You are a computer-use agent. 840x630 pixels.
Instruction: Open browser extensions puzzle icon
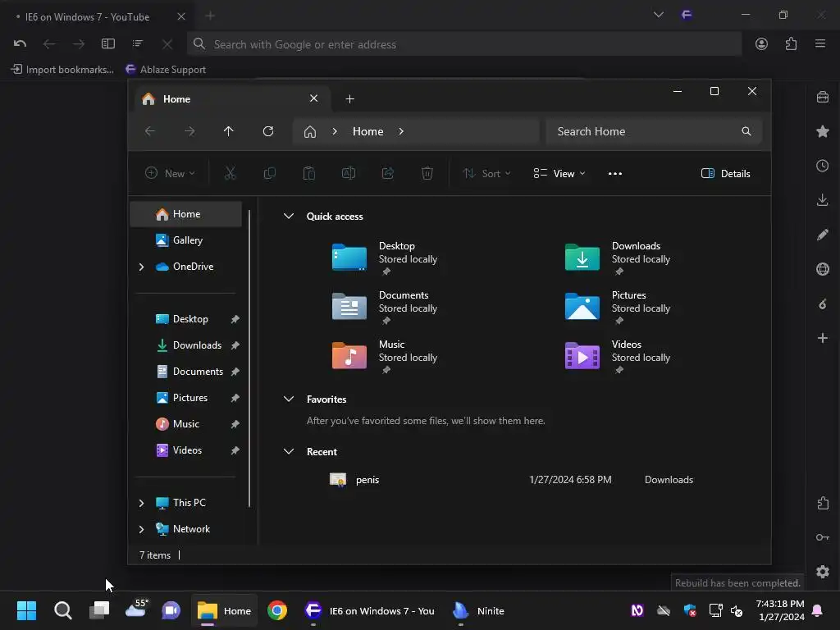pos(792,44)
